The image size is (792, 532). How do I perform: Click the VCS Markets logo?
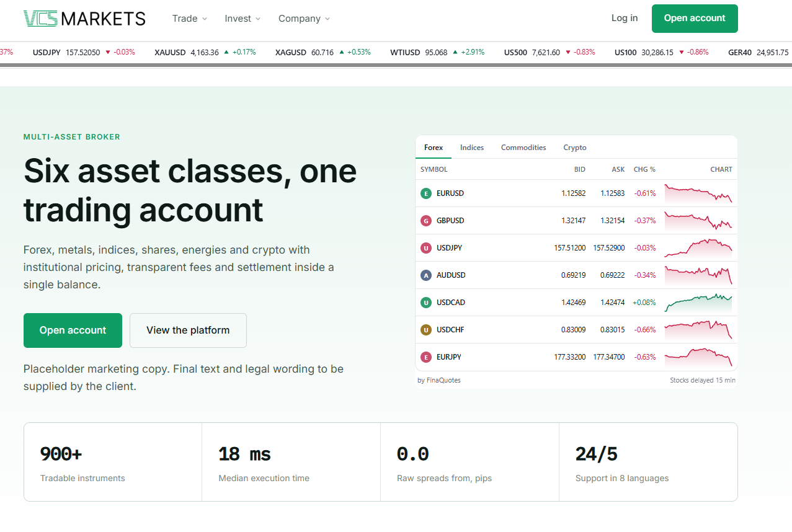tap(84, 19)
